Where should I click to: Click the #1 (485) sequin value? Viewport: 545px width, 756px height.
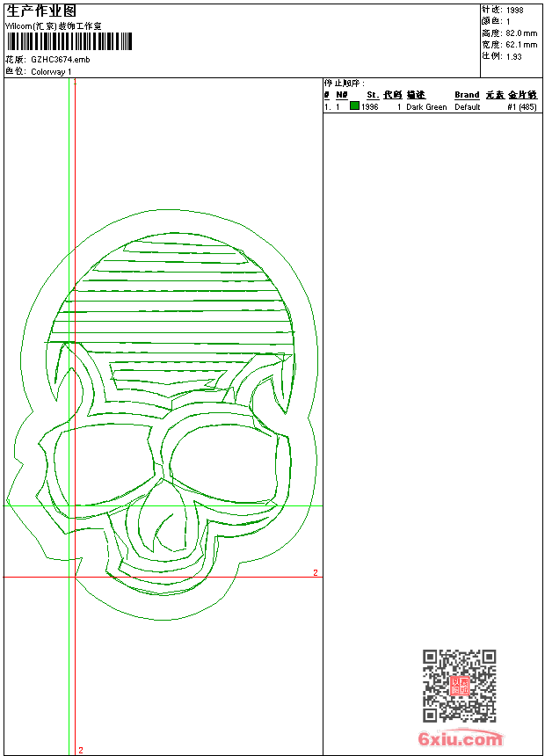click(x=522, y=107)
